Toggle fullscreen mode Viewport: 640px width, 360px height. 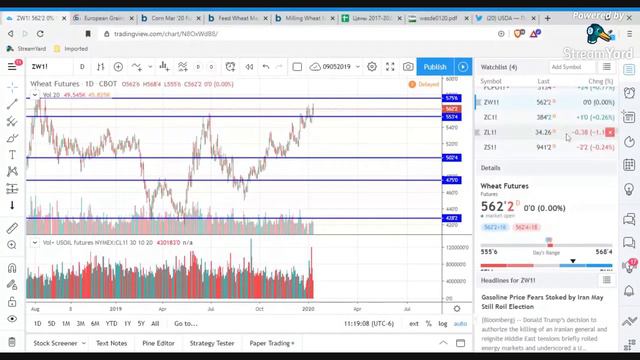pyautogui.click(x=390, y=67)
